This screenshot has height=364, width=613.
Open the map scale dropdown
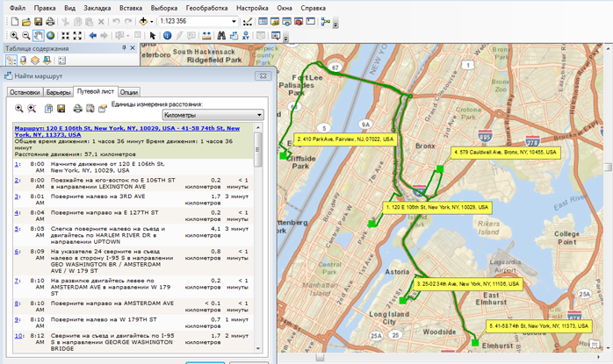tap(234, 21)
